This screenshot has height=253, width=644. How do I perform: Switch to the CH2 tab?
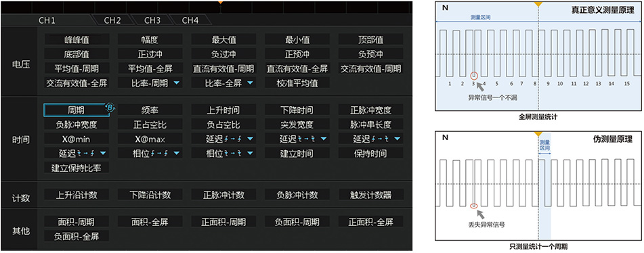click(112, 20)
